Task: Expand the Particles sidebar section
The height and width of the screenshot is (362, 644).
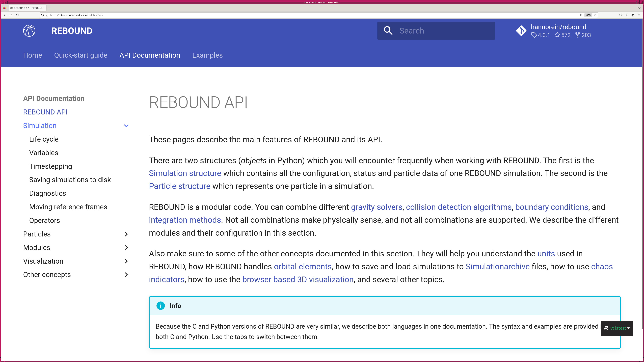Action: pos(126,234)
